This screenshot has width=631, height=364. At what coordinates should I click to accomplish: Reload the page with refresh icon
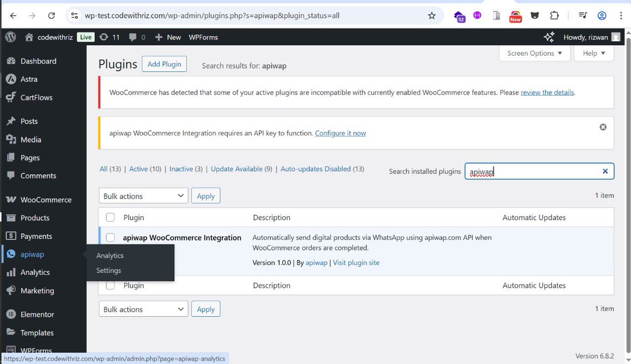52,16
